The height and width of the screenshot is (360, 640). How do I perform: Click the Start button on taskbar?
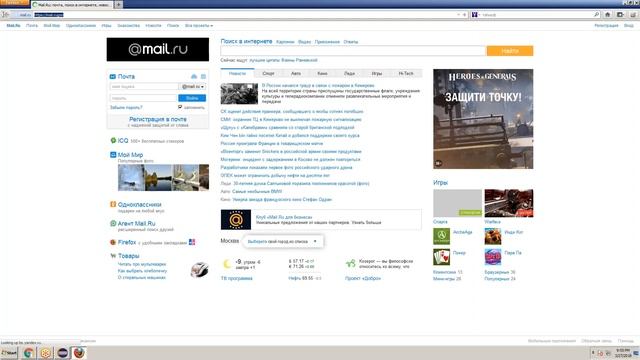[9, 353]
